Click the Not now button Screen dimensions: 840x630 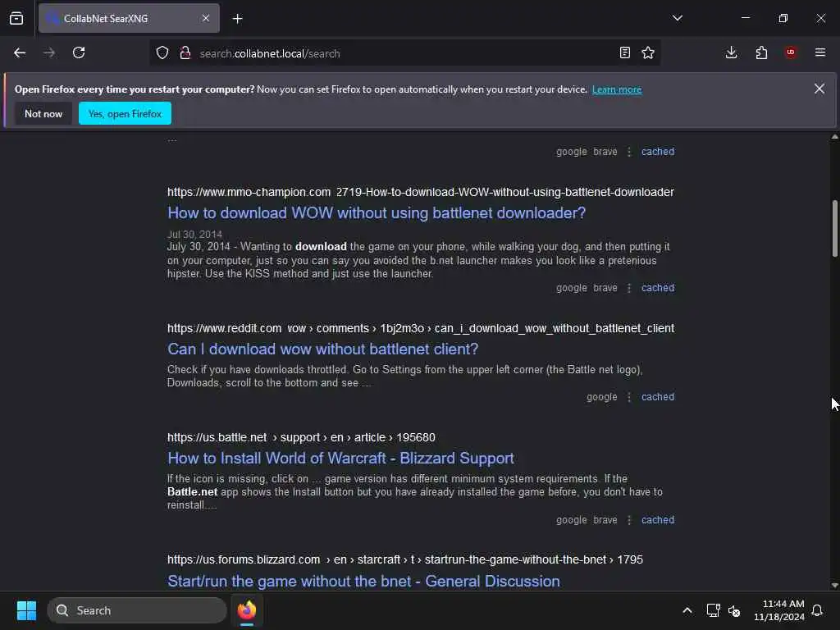click(43, 113)
